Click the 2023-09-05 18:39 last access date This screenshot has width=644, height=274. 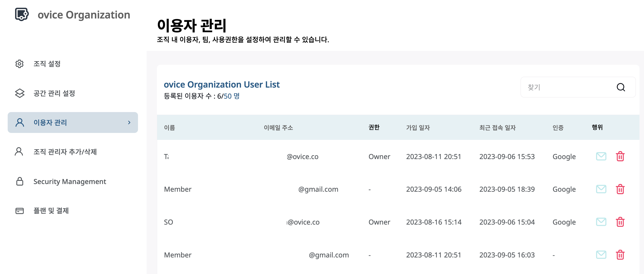(x=507, y=189)
